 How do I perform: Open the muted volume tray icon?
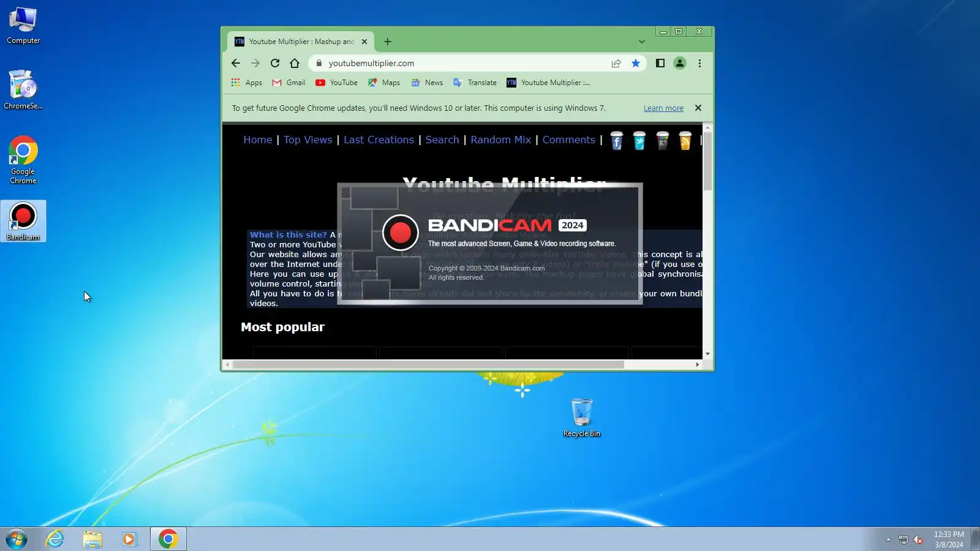click(x=918, y=539)
